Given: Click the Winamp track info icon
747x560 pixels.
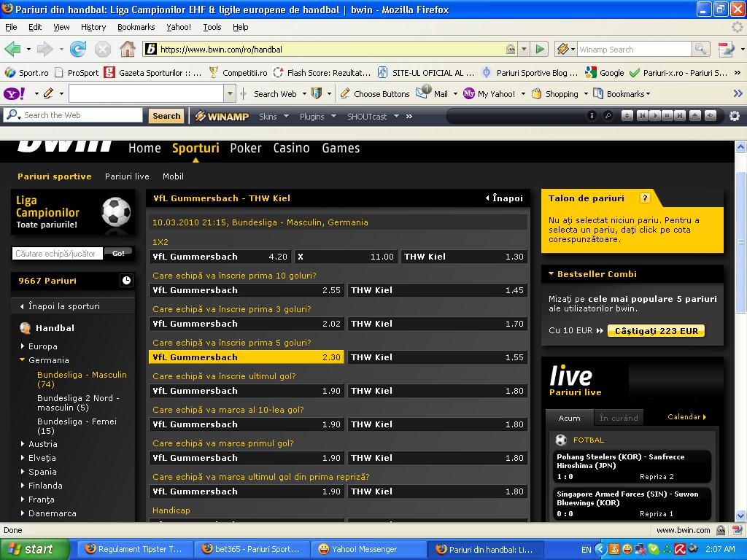Looking at the screenshot, I should pyautogui.click(x=592, y=116).
